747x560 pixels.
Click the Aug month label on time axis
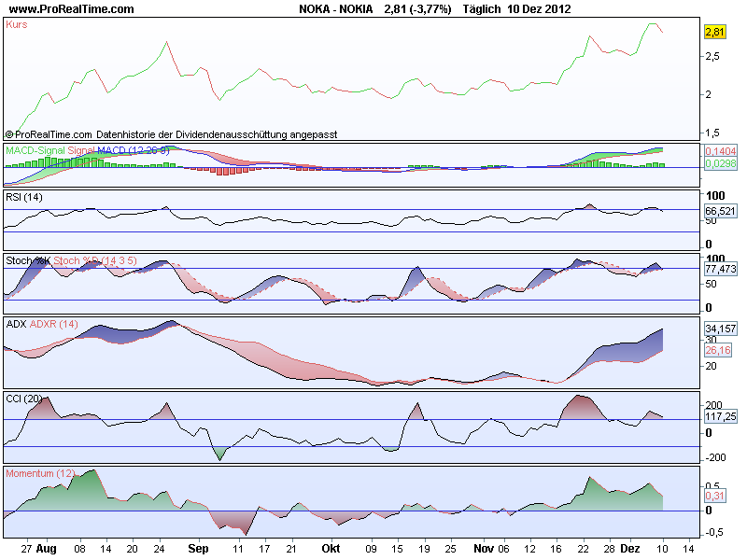pyautogui.click(x=46, y=549)
